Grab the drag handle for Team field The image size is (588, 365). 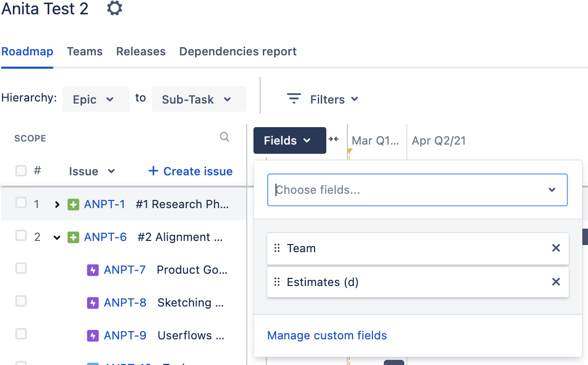pyautogui.click(x=277, y=248)
